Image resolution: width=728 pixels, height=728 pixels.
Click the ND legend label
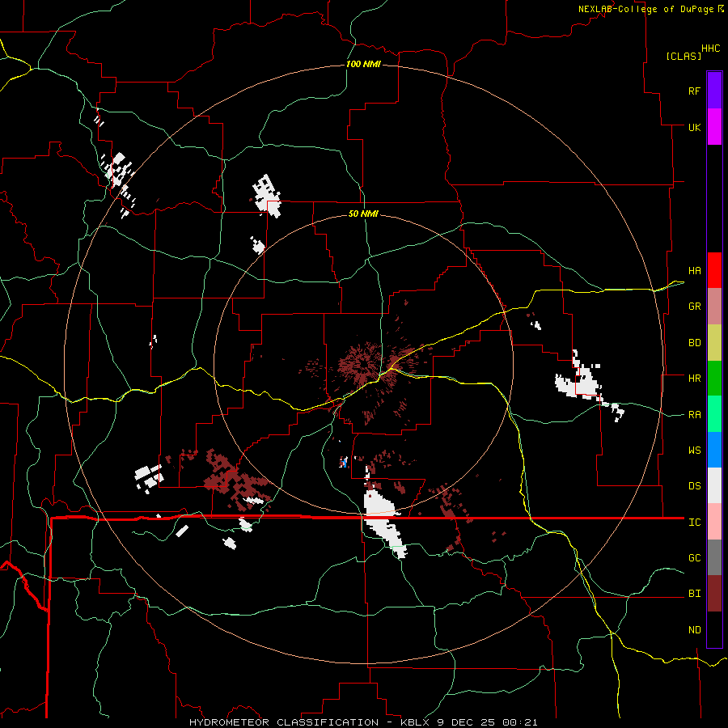(x=694, y=629)
